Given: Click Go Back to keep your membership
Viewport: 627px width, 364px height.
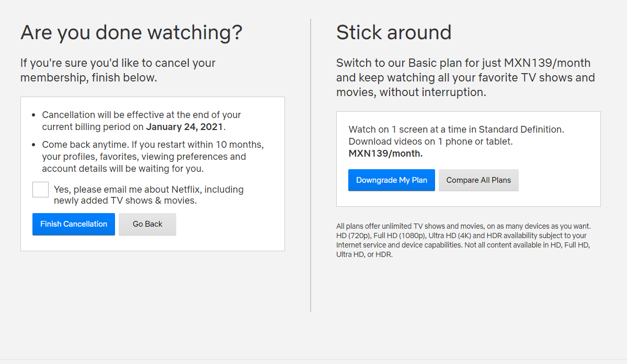Looking at the screenshot, I should coord(147,224).
